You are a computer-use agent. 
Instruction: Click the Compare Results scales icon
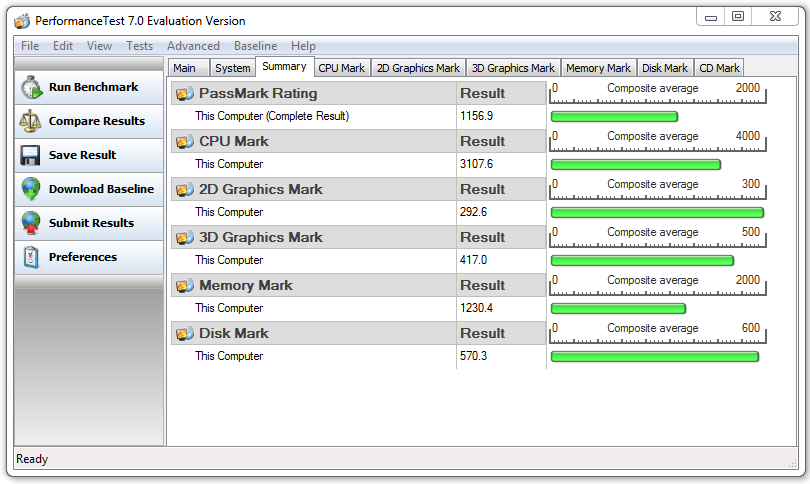pyautogui.click(x=30, y=121)
